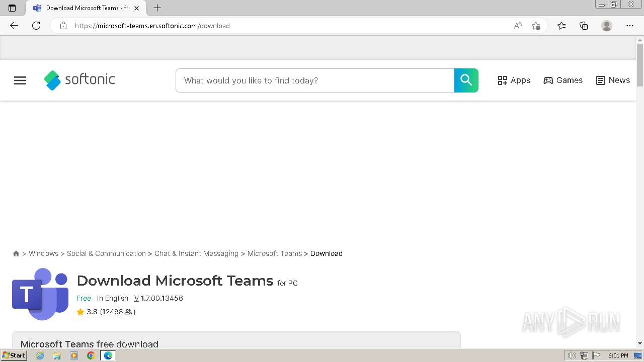Viewport: 644px width, 362px height.
Task: Click the home breadcrumb icon
Action: tap(16, 254)
